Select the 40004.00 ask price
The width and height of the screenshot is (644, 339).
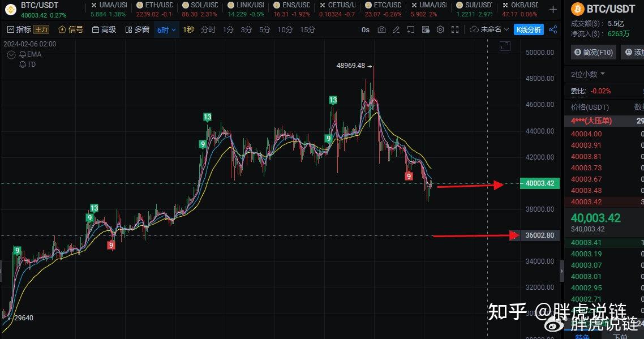click(586, 134)
